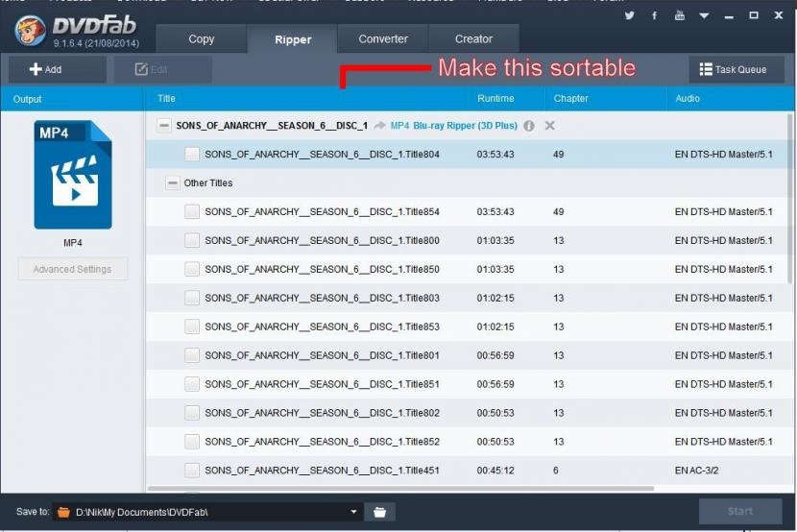Check the Title853 checkbox
Viewport: 797px width, 532px height.
point(192,326)
